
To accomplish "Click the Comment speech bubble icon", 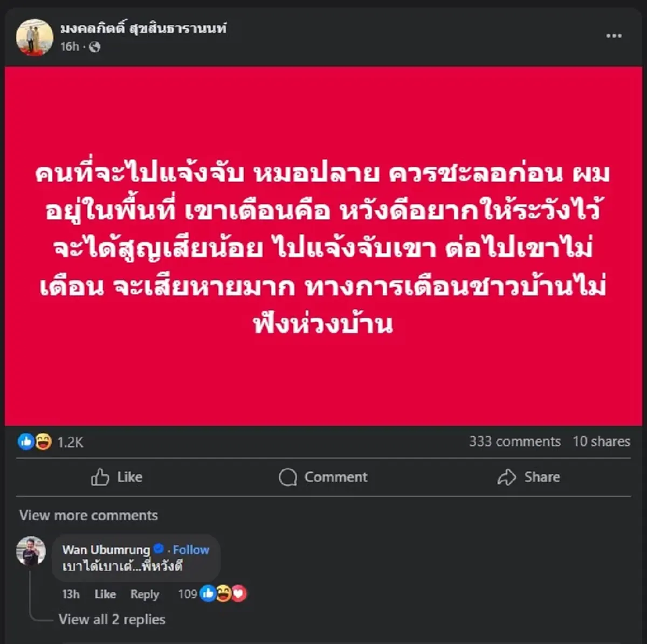I will pos(289,477).
